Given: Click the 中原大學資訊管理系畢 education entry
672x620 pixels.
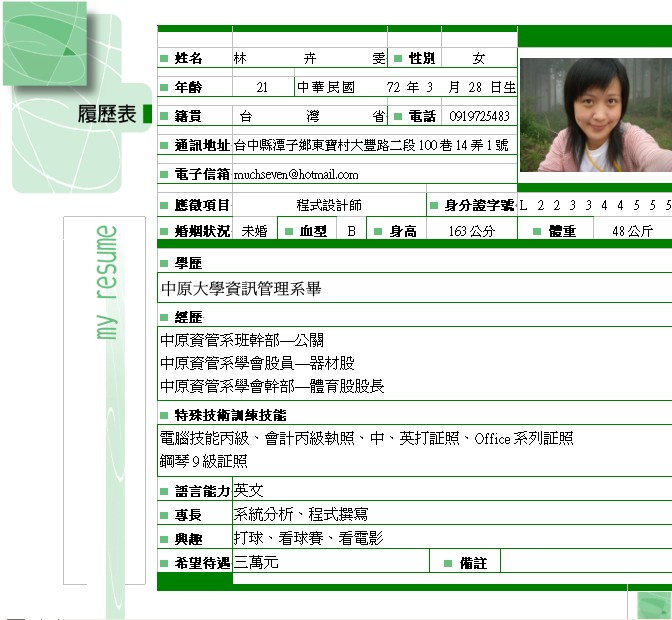Looking at the screenshot, I should [241, 289].
